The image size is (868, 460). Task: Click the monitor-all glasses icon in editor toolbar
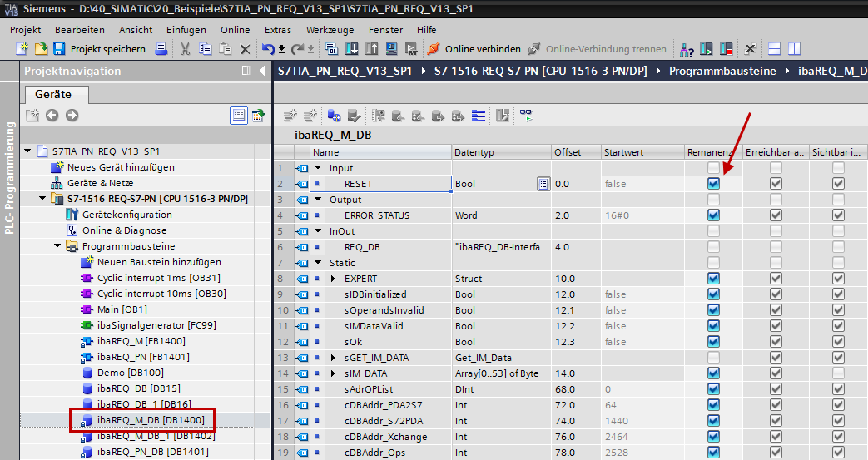[526, 115]
